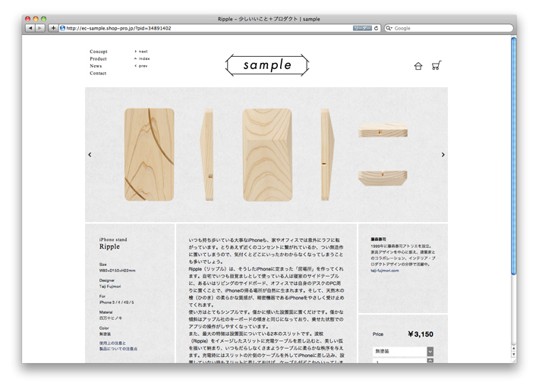Click the browser back button
539x392 pixels.
tap(30, 28)
